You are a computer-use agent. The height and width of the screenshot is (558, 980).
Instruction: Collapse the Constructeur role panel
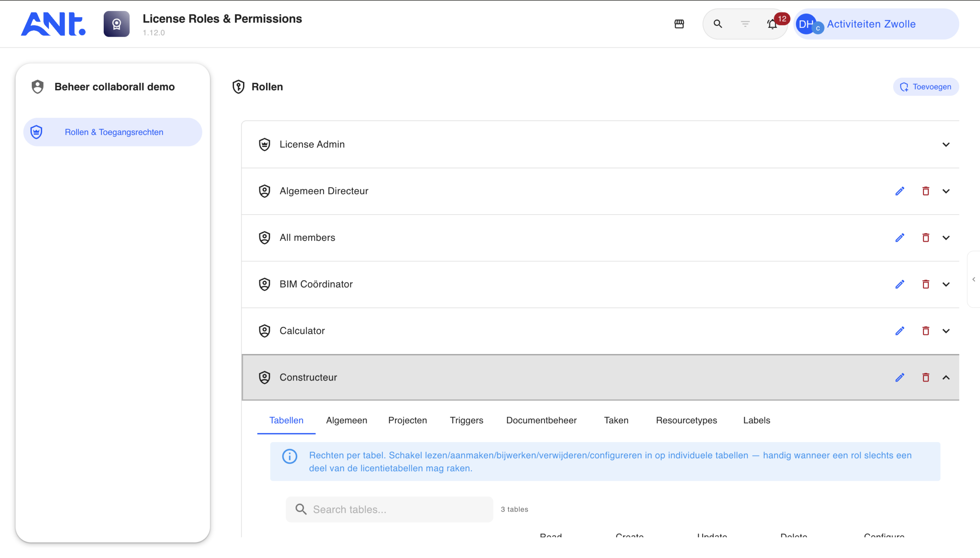946,377
